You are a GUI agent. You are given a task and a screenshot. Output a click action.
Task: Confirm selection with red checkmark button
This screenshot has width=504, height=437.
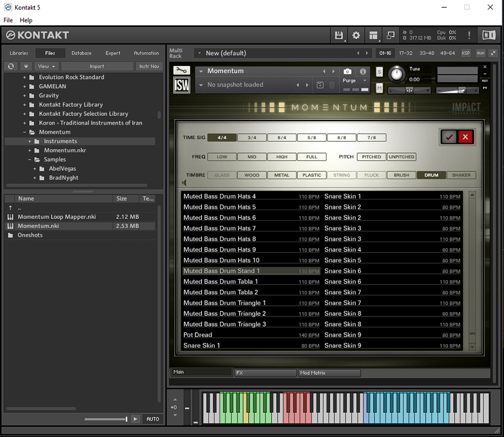click(x=449, y=137)
